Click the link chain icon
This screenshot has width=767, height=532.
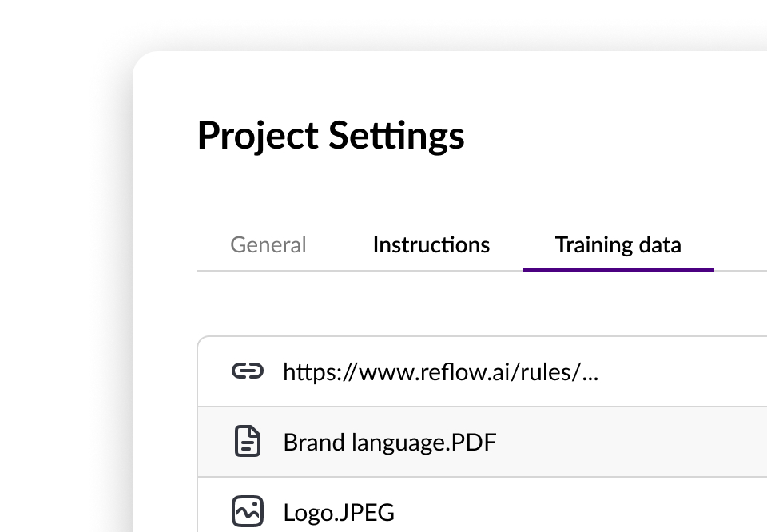248,371
